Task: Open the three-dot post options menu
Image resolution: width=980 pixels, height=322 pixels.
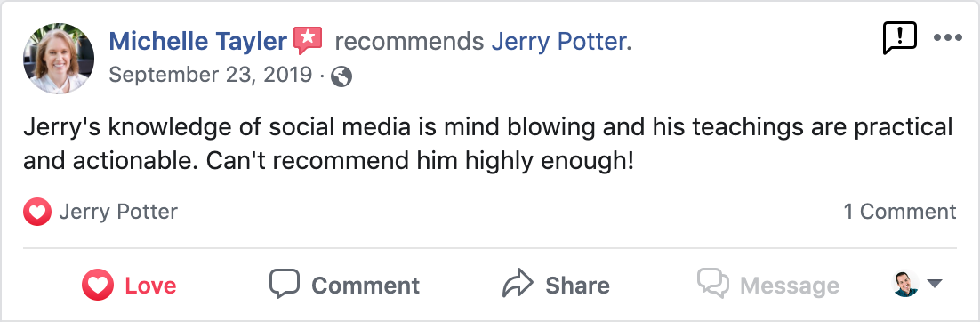Action: coord(947,38)
